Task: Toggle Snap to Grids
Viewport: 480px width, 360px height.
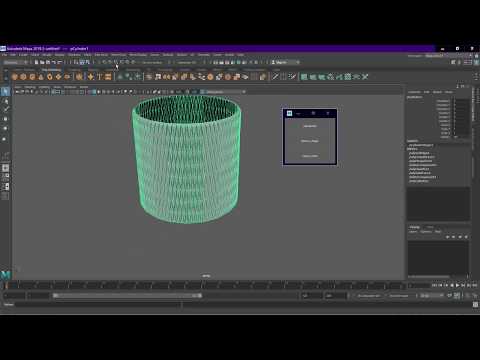Action: tap(104, 62)
